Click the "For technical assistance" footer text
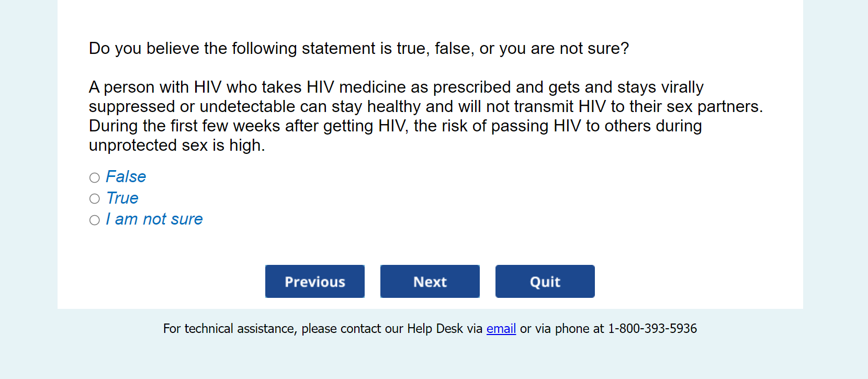 click(x=230, y=329)
